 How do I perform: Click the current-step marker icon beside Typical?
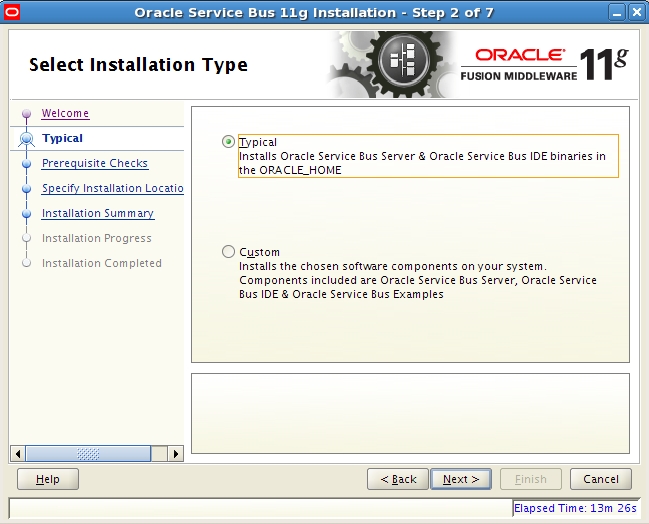26,139
